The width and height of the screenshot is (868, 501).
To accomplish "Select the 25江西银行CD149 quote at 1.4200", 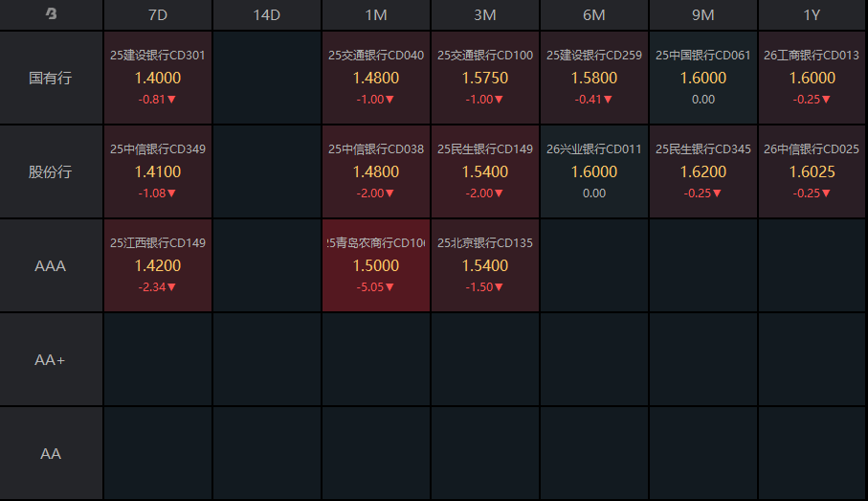I will [x=158, y=265].
